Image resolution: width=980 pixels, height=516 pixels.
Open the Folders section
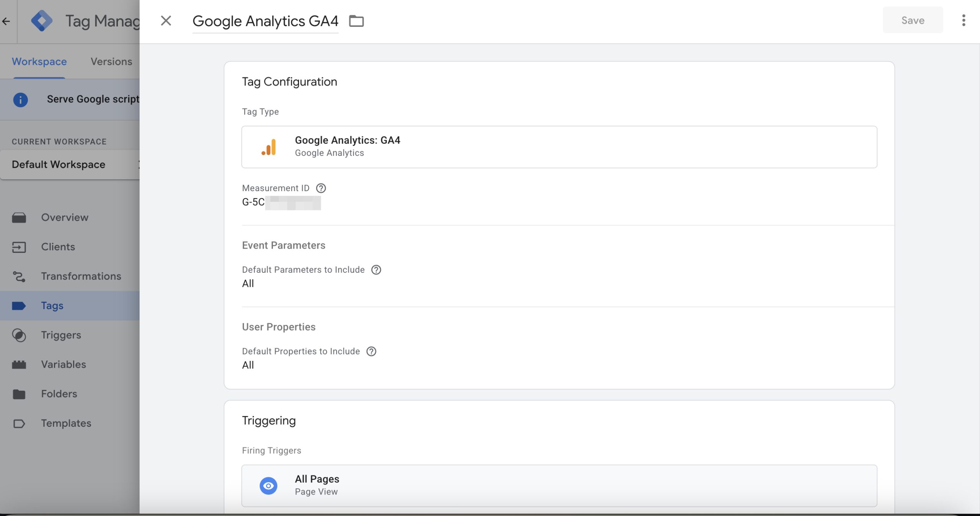[x=59, y=393]
